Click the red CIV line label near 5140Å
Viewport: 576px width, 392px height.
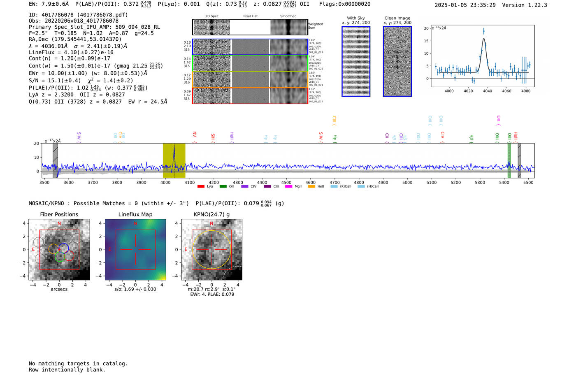point(443,137)
